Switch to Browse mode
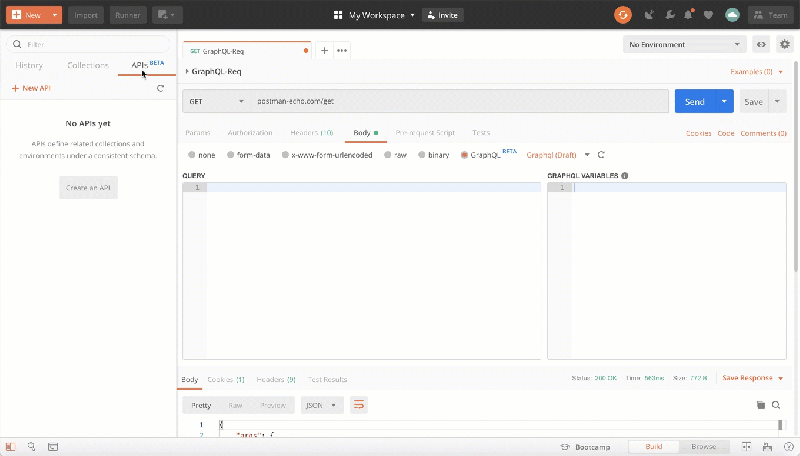800x456 pixels. (704, 446)
